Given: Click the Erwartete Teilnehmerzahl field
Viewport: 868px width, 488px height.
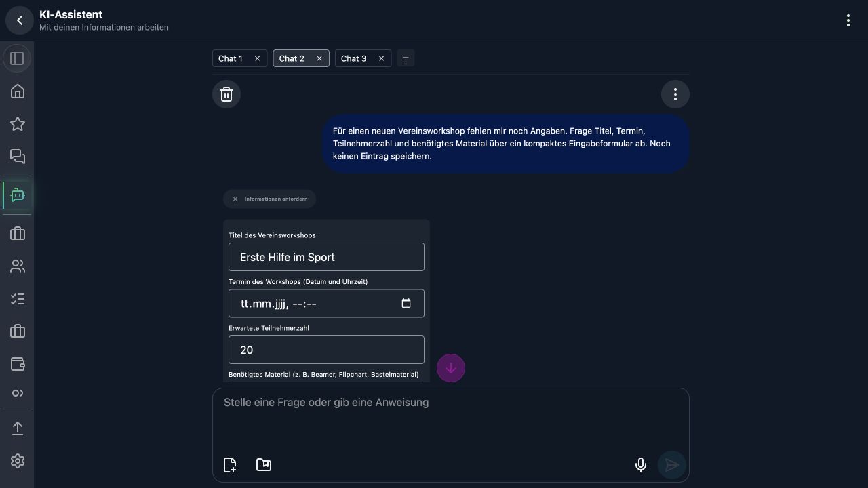Looking at the screenshot, I should pyautogui.click(x=326, y=350).
